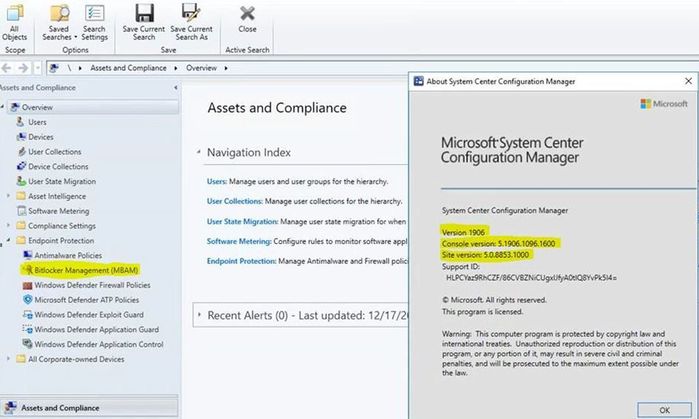Select All Corporate-owned Devices tree item
Viewport: 699px width, 419px height.
[76, 359]
